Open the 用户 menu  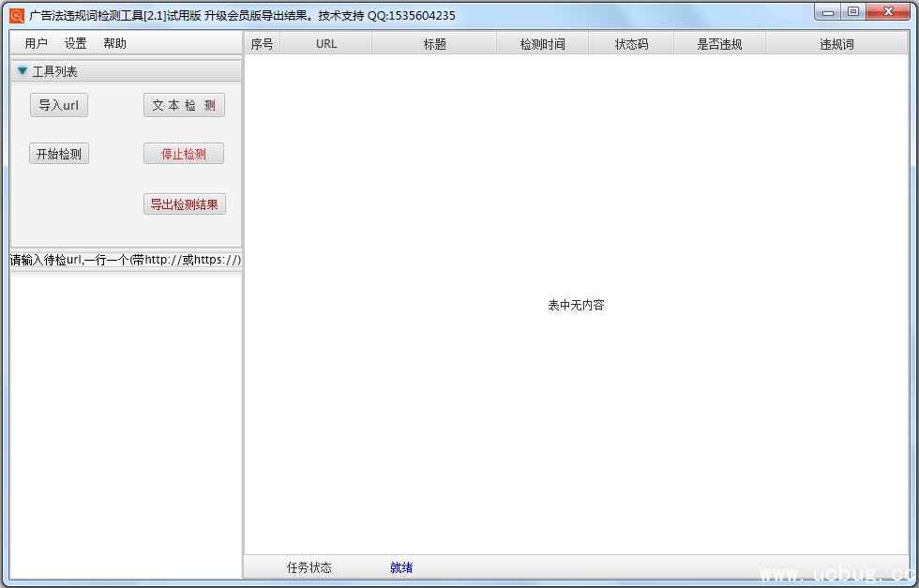click(x=37, y=43)
